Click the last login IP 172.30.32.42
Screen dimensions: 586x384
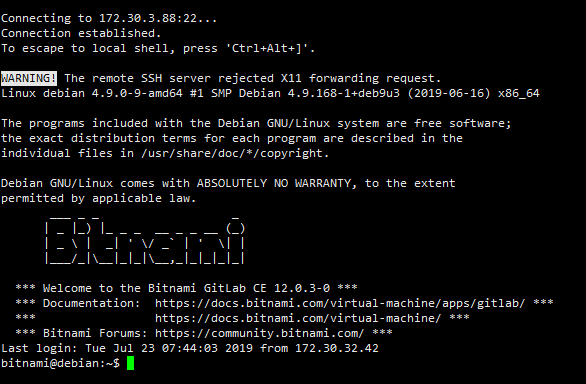pos(337,348)
